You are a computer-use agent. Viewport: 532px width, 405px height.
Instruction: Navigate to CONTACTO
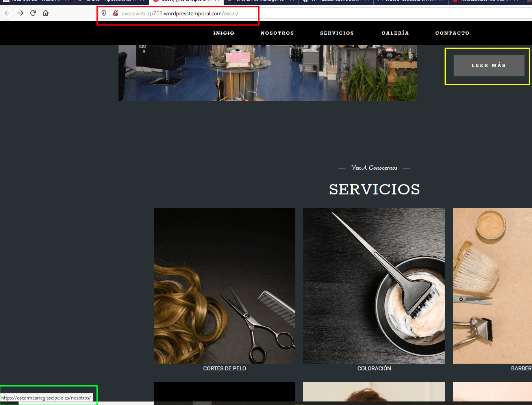point(452,33)
